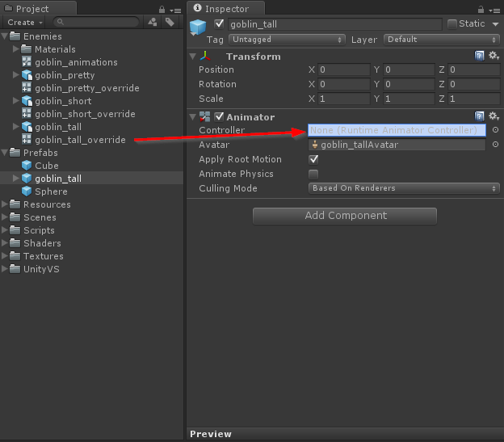Collapse the Animator component foldout
The height and width of the screenshot is (442, 504).
click(x=192, y=117)
